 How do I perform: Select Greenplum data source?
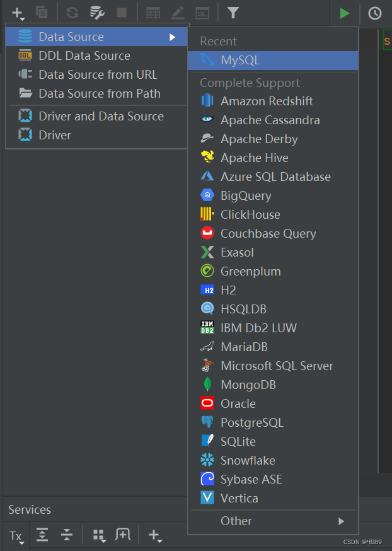[273, 271]
